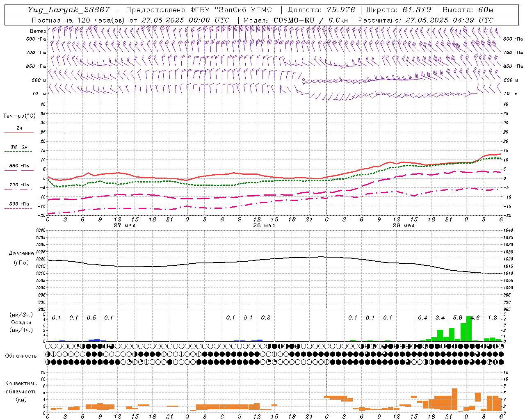Click the 700 гПа dashed legend entry
525x420 pixels.
(19, 185)
